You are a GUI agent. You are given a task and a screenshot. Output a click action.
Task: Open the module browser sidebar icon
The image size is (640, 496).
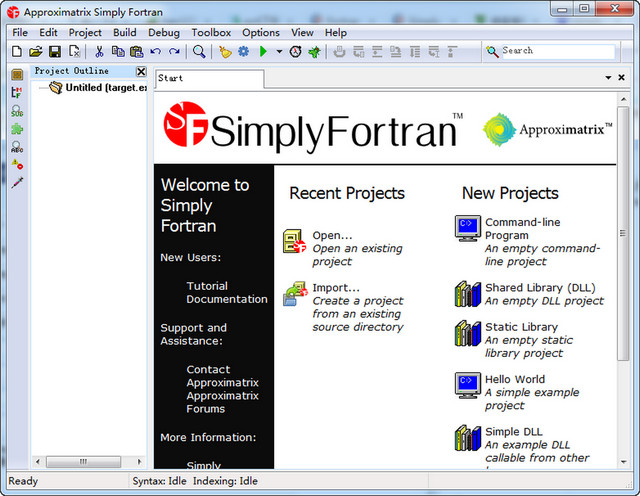click(x=17, y=93)
